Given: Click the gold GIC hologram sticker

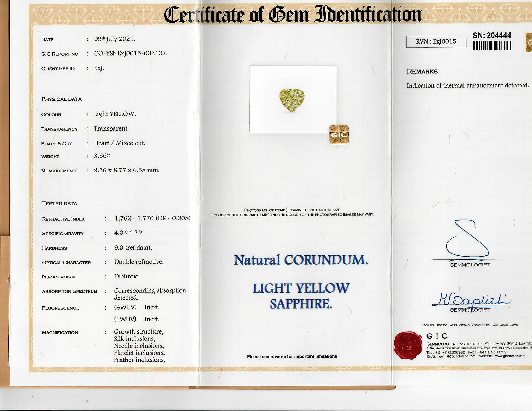Looking at the screenshot, I should (339, 134).
